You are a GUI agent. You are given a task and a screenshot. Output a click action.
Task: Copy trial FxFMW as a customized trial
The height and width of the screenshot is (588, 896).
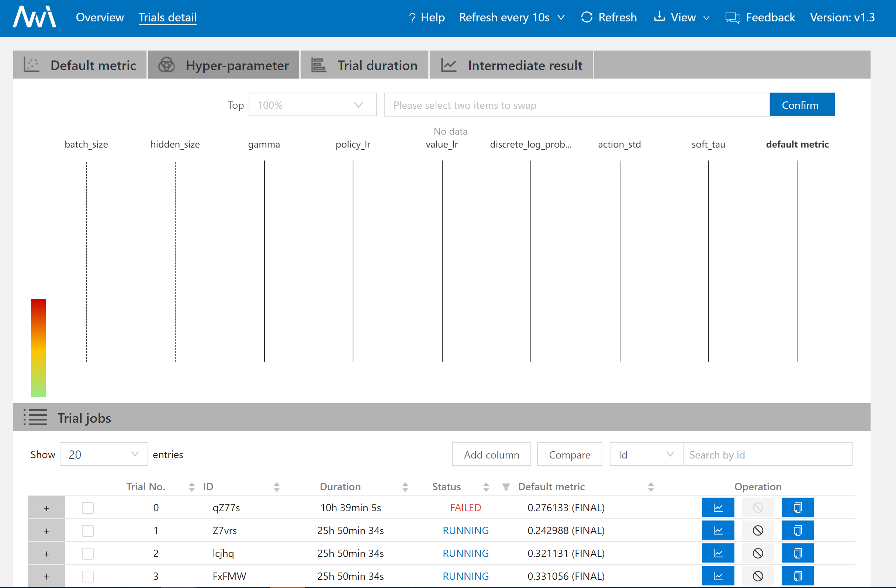(798, 576)
